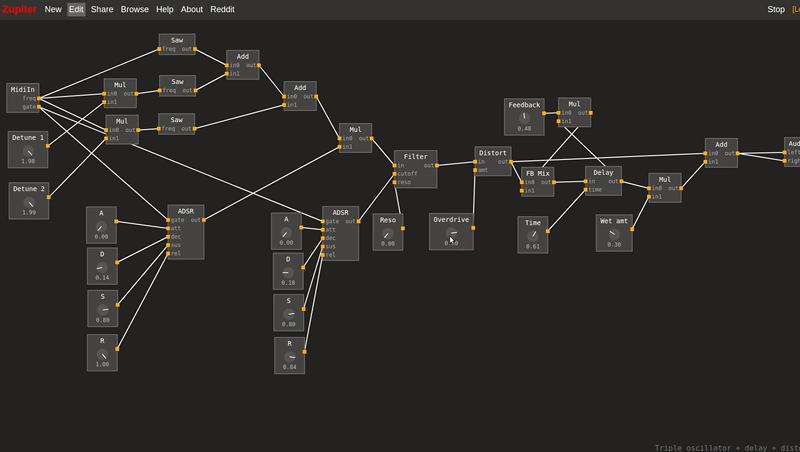Click the Feedback knob dial
This screenshot has height=452, width=800.
pyautogui.click(x=524, y=117)
